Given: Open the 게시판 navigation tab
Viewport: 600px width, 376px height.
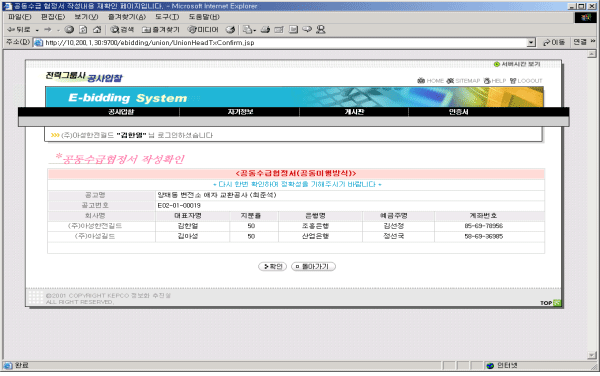Looking at the screenshot, I should 354,112.
